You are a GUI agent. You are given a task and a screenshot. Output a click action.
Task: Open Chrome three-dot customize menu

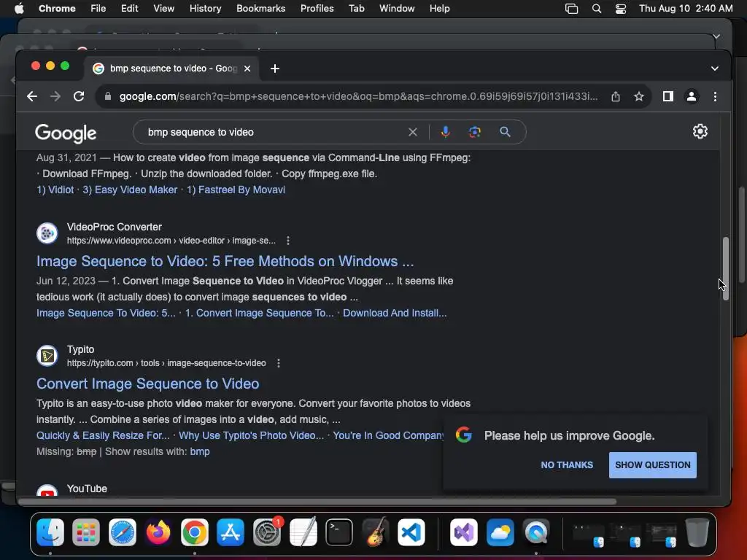[x=715, y=97]
